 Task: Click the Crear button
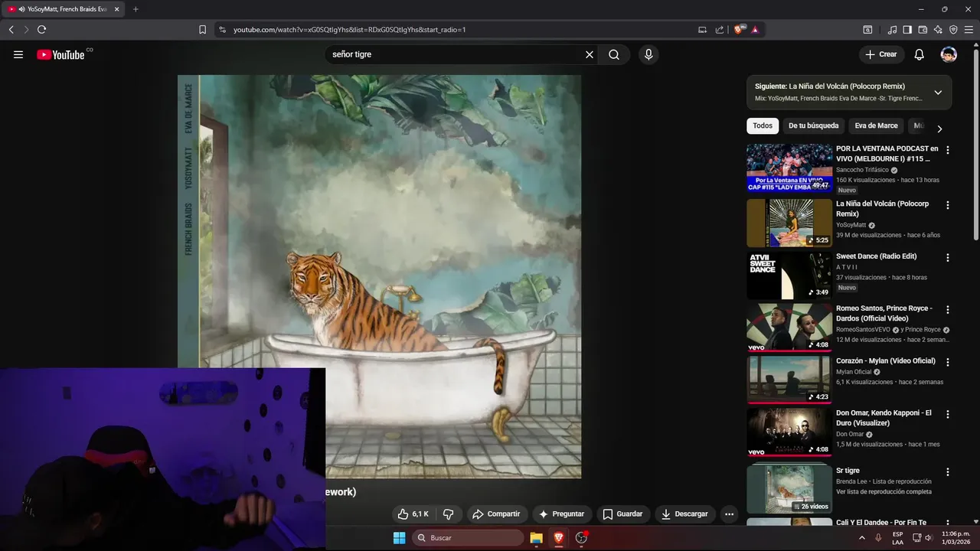point(881,54)
